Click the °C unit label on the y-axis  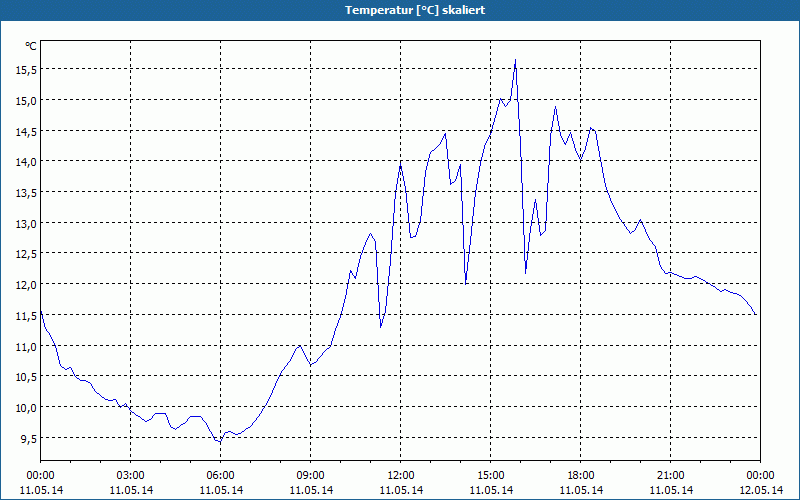31,46
